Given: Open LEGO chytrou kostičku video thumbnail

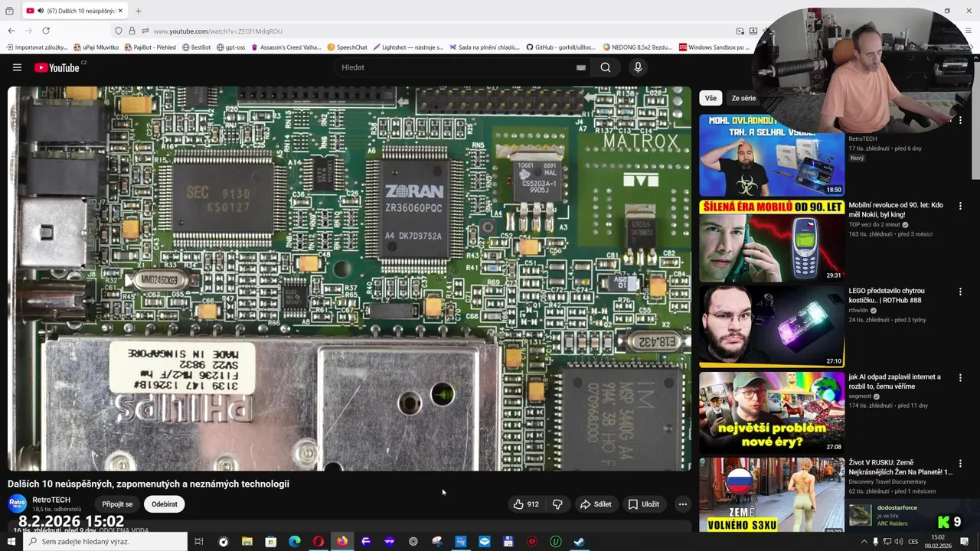Looking at the screenshot, I should tap(771, 328).
